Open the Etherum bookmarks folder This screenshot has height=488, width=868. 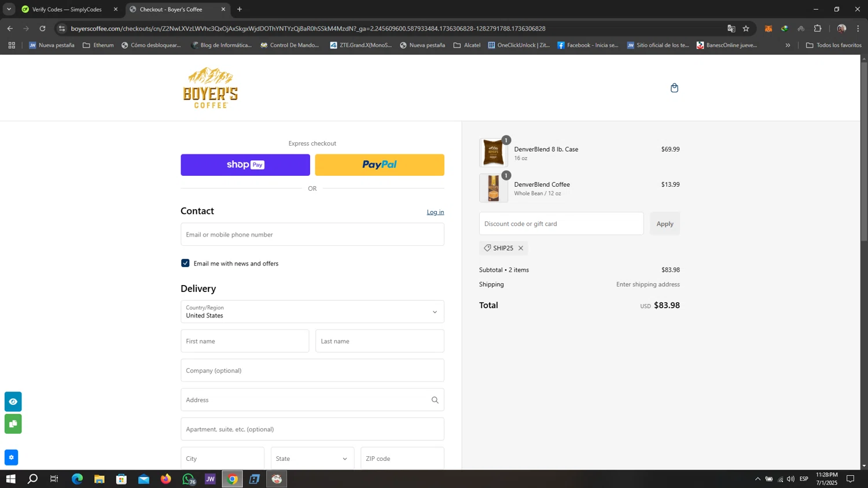[x=98, y=45]
